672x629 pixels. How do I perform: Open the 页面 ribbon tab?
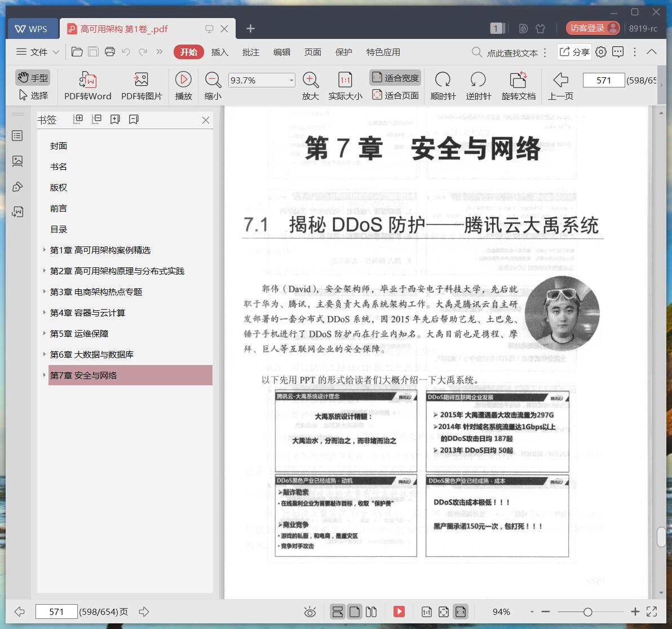pos(313,52)
